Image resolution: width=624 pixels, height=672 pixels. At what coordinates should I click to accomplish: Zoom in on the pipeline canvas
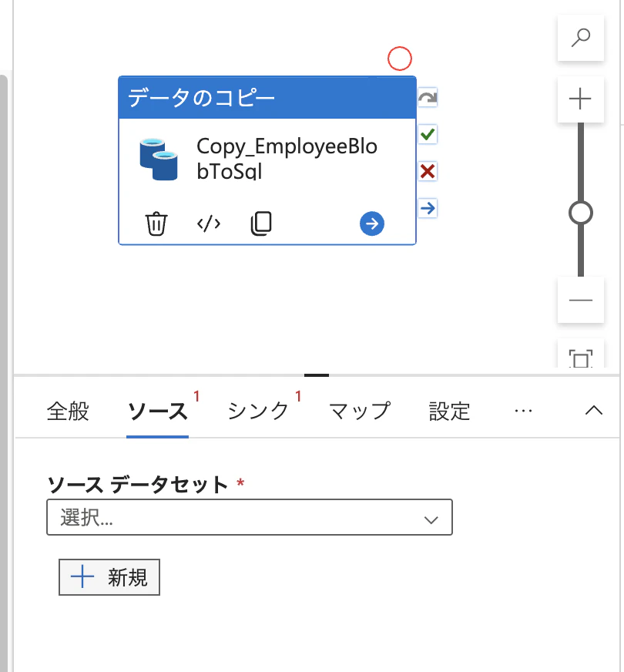580,99
